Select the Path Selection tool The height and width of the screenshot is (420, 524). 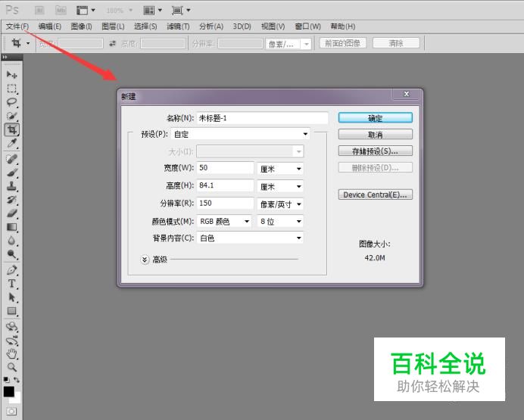coord(11,297)
